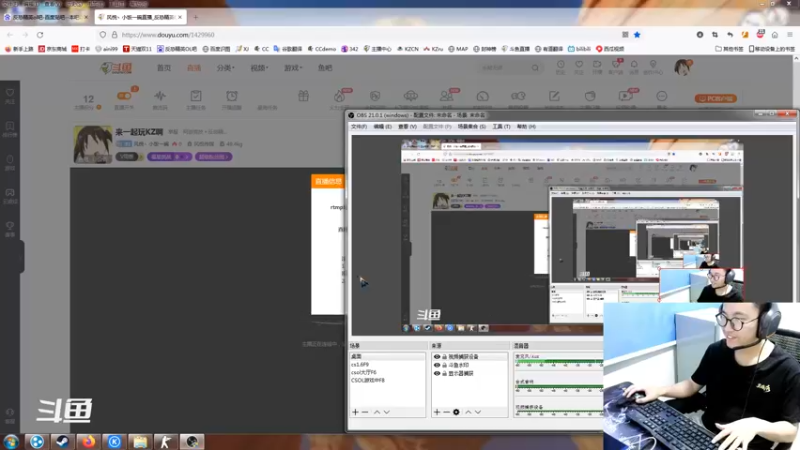
Task: Click the search magnifier icon on Douyu
Action: tap(535, 67)
